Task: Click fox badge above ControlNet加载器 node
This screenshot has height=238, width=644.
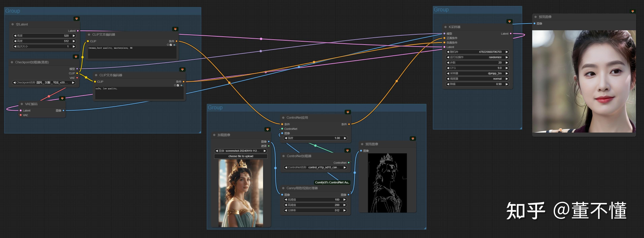Action: point(347,150)
